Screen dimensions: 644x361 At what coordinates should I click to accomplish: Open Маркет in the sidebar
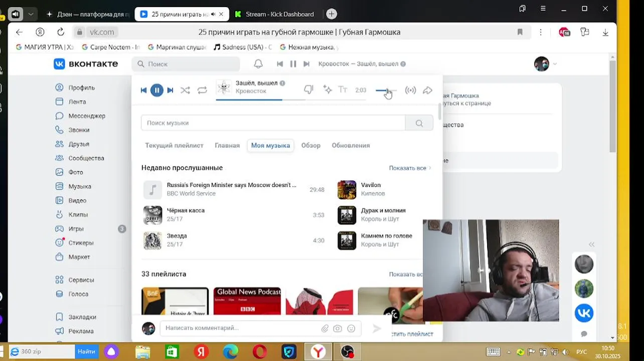click(73, 257)
